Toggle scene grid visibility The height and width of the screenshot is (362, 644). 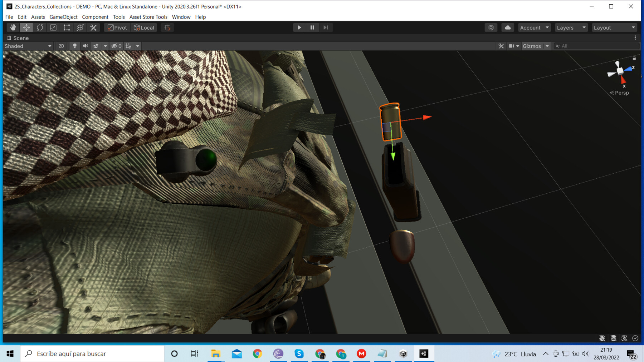tap(129, 46)
